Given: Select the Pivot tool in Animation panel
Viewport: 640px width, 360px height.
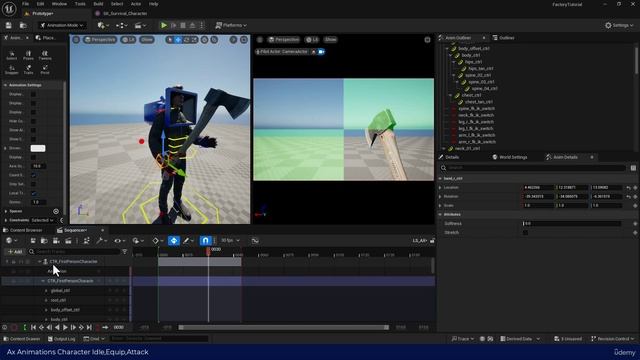Looking at the screenshot, I should pyautogui.click(x=45, y=70).
